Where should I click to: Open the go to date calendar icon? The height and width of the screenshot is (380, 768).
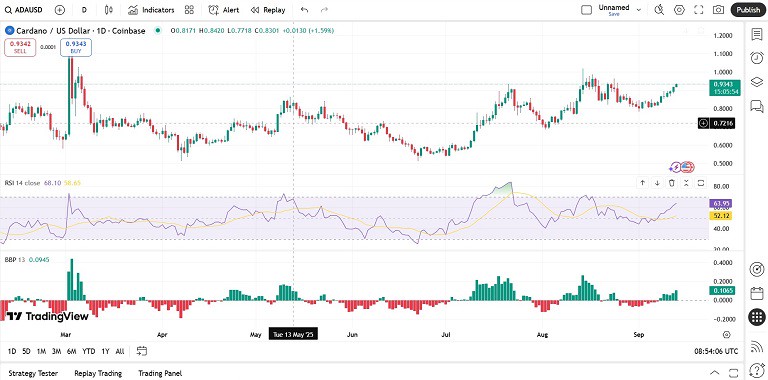pos(142,351)
